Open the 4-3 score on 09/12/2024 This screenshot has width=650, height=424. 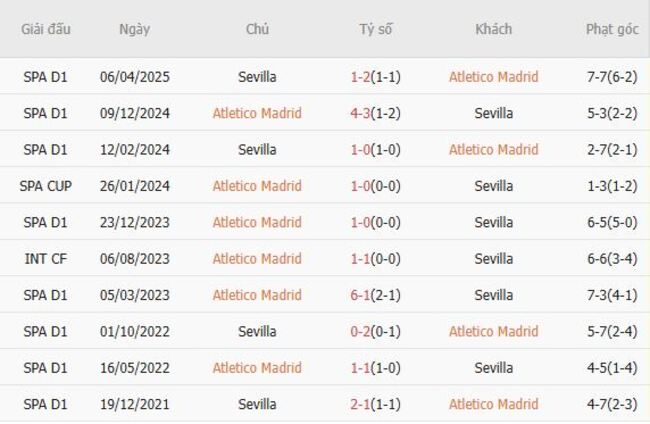pyautogui.click(x=361, y=113)
